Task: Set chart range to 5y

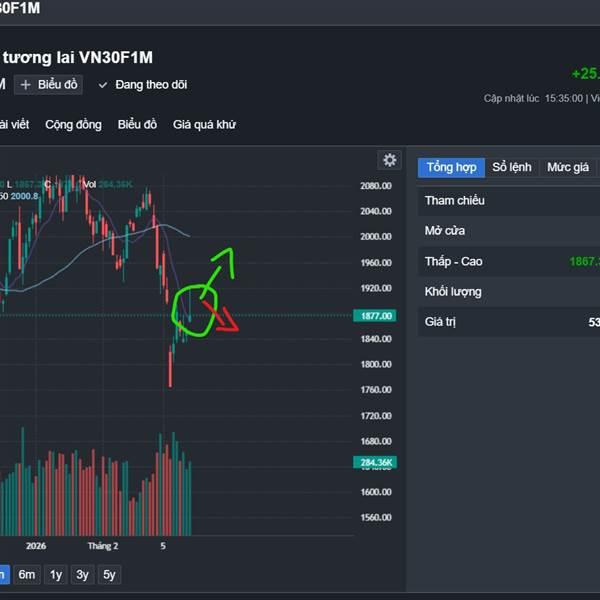Action: click(x=110, y=574)
